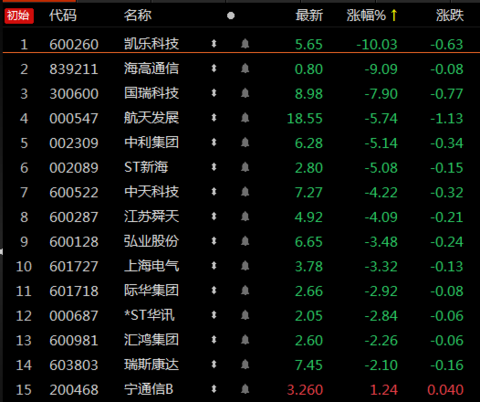The height and width of the screenshot is (402, 480).
Task: Select stock name 宁通信B
Action: tap(149, 389)
